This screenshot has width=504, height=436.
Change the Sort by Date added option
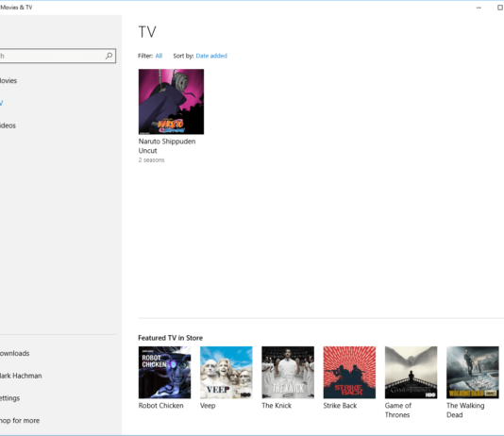(x=211, y=56)
